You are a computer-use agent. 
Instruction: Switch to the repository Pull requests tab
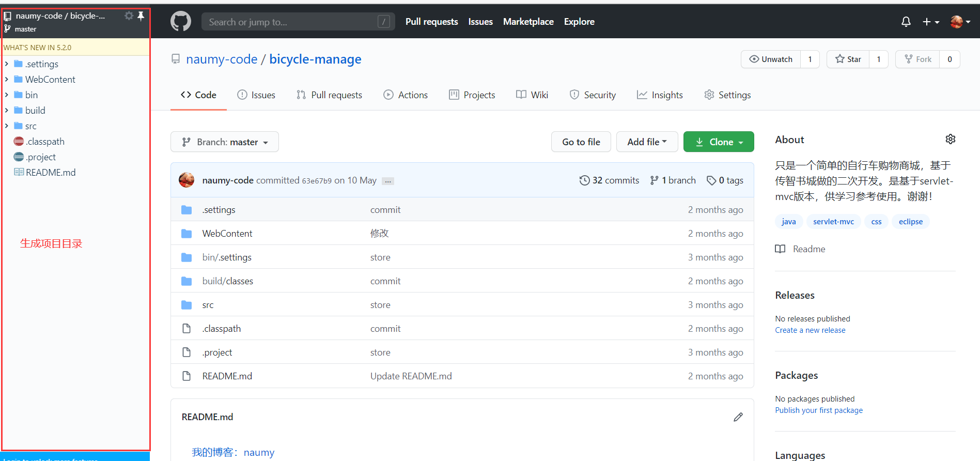[329, 95]
